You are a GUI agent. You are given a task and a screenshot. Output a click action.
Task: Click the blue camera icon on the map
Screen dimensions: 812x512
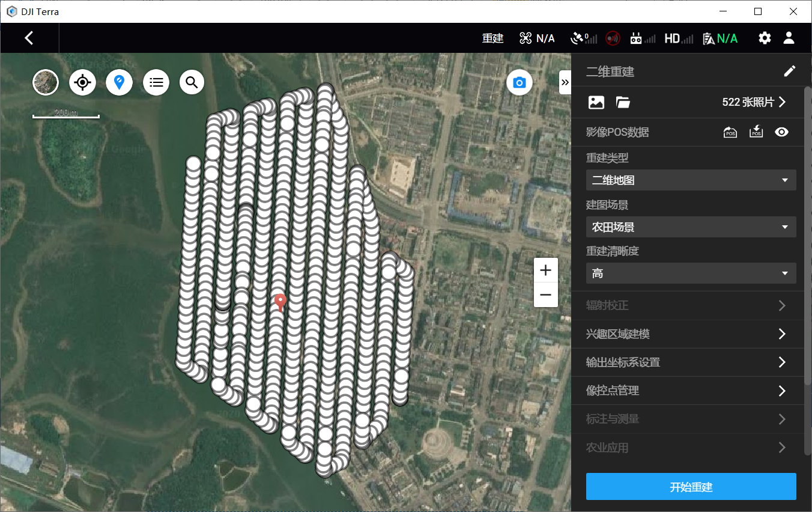[x=520, y=82]
